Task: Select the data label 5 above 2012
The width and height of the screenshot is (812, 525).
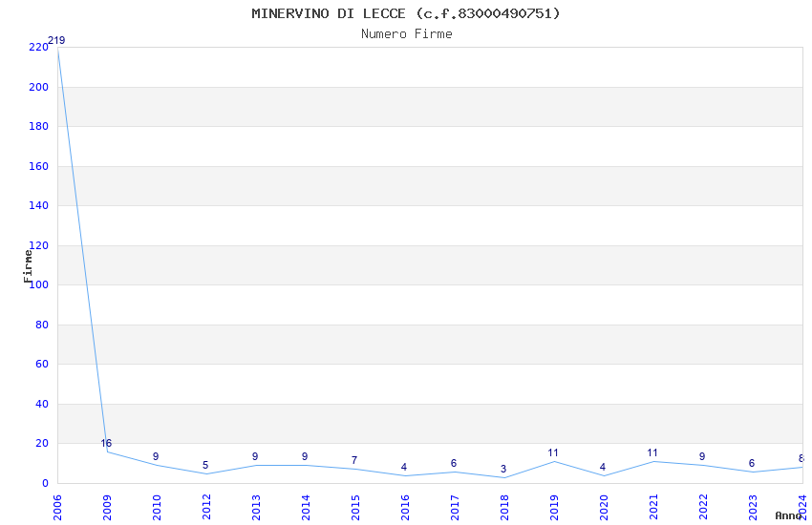Action: tap(205, 466)
